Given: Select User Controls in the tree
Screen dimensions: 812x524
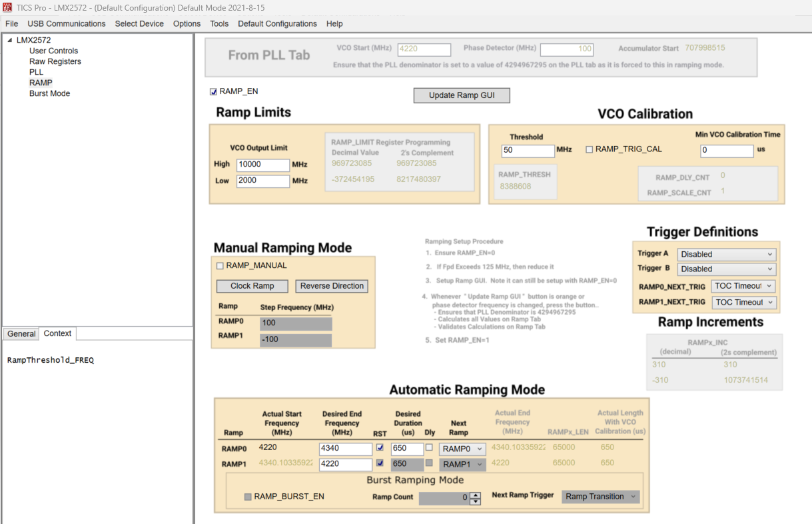Looking at the screenshot, I should tap(53, 51).
